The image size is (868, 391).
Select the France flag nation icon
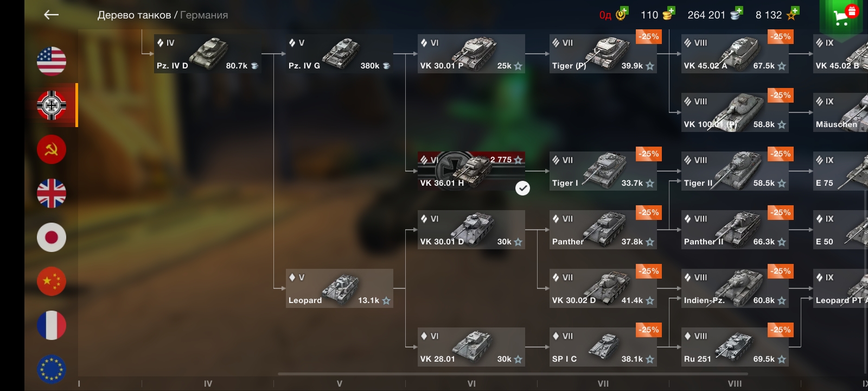[52, 325]
